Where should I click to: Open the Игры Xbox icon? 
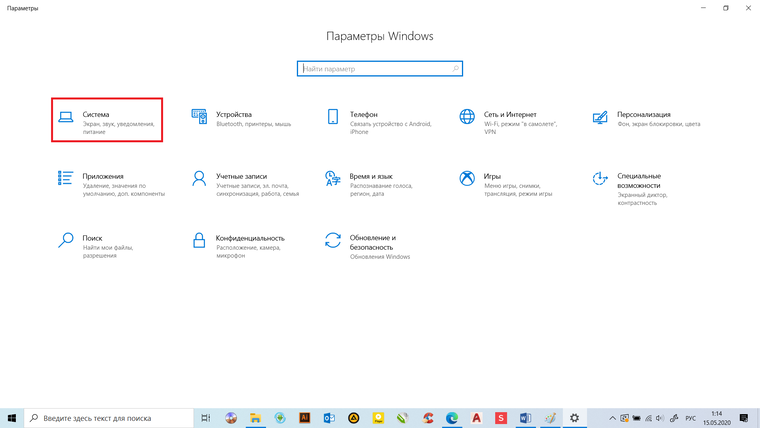(467, 178)
